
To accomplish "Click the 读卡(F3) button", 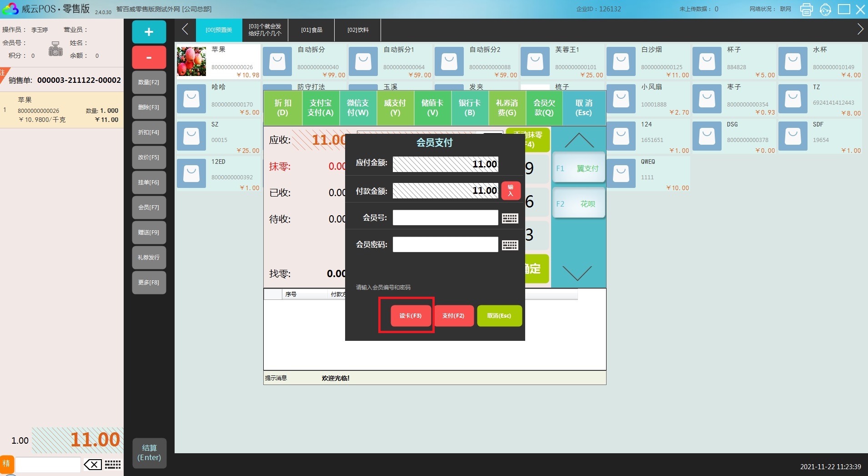I will (410, 315).
